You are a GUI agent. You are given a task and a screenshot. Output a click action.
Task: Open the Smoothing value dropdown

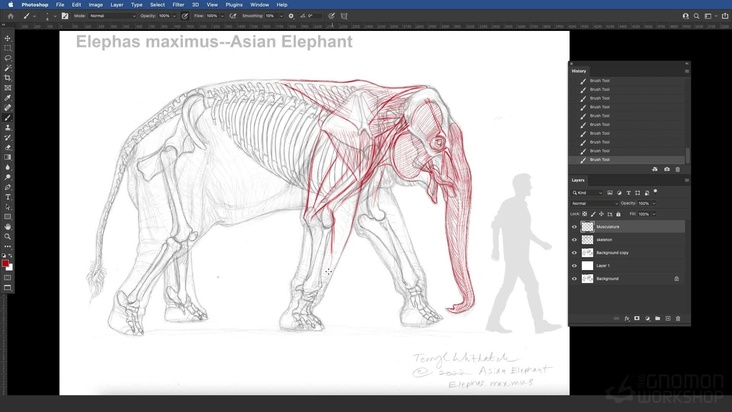coord(281,16)
